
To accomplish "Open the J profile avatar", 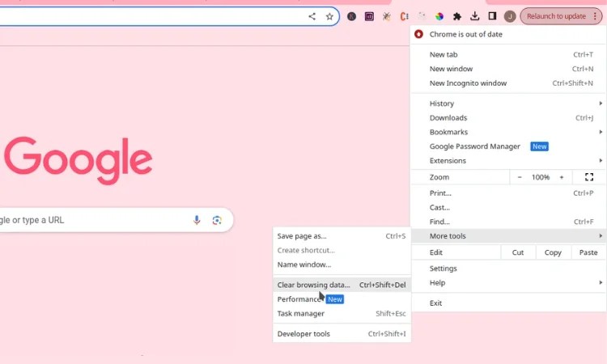I will coord(510,16).
